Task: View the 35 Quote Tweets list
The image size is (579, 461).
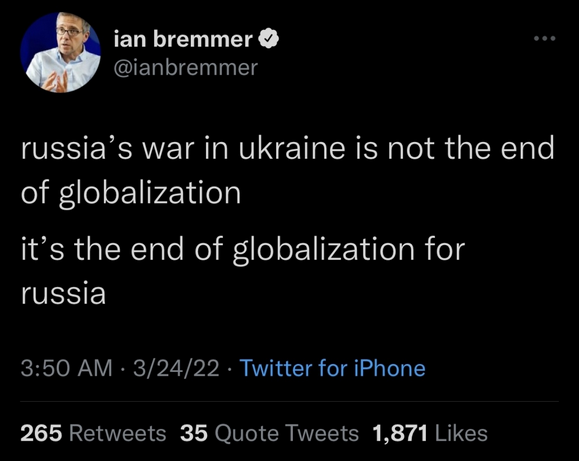Action: coord(269,433)
